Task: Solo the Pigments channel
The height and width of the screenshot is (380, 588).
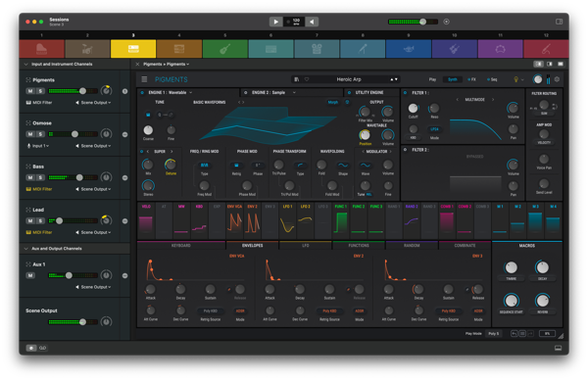Action: pyautogui.click(x=40, y=91)
